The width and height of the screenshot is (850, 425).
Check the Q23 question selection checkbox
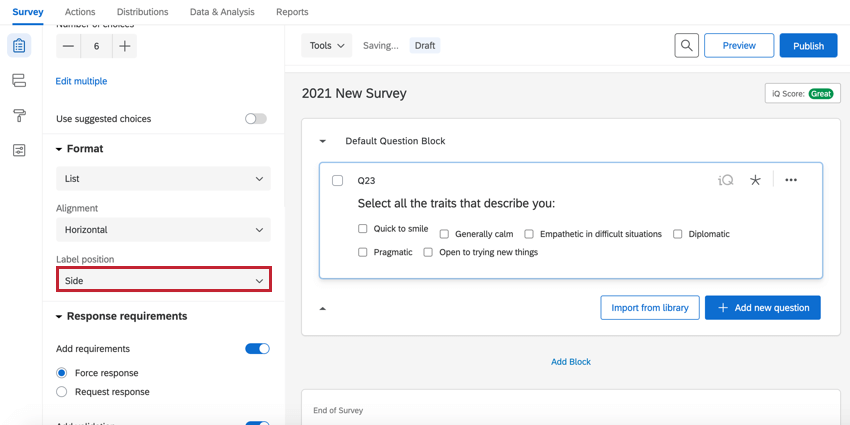(x=337, y=181)
